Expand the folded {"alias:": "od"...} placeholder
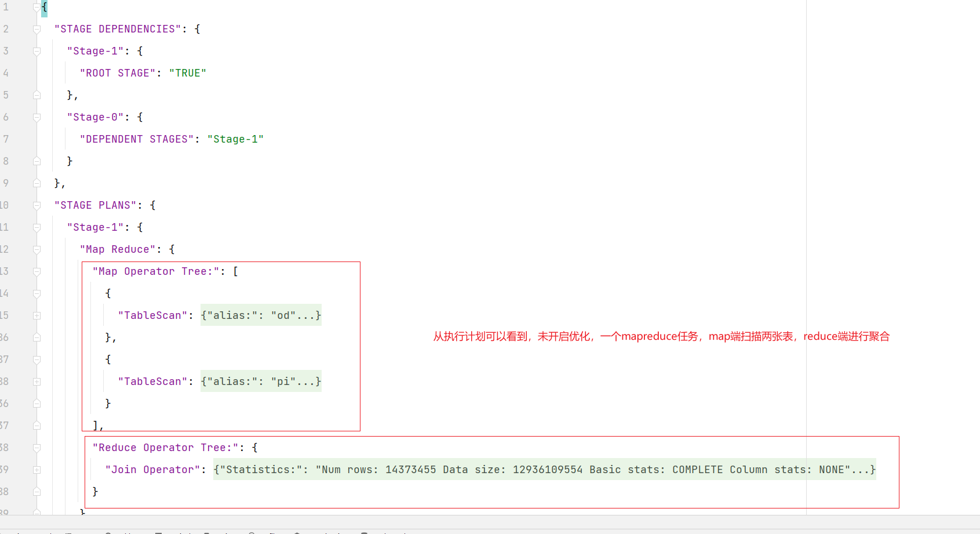 tap(261, 315)
